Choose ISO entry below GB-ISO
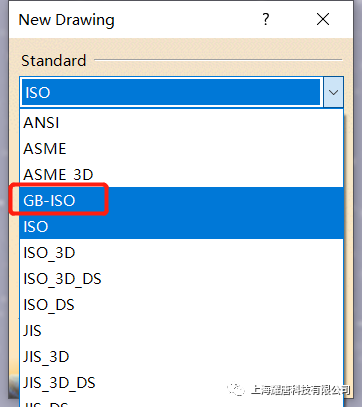Image resolution: width=362 pixels, height=407 pixels. [x=181, y=226]
